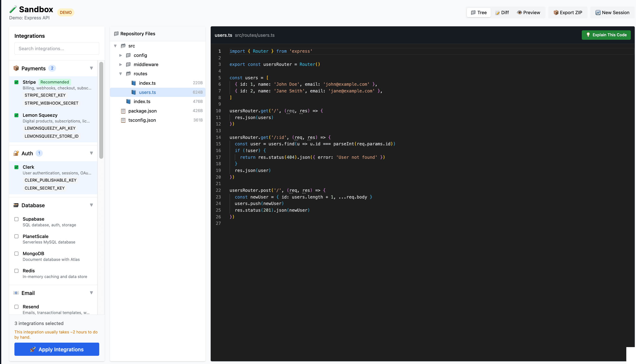Enable the Supabase integration

(x=16, y=219)
